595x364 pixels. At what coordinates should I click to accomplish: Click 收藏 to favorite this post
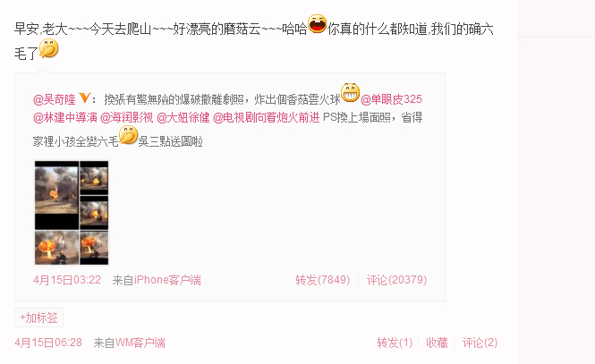click(x=437, y=343)
